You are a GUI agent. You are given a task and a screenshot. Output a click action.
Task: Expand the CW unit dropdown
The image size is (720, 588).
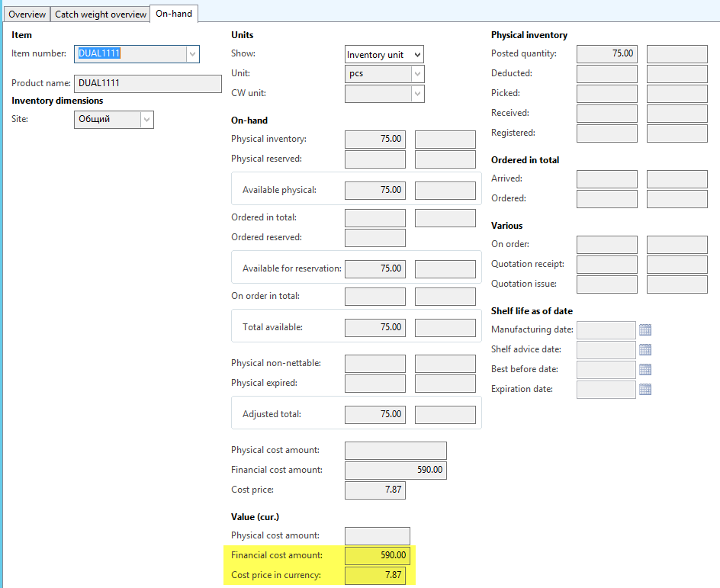[416, 94]
